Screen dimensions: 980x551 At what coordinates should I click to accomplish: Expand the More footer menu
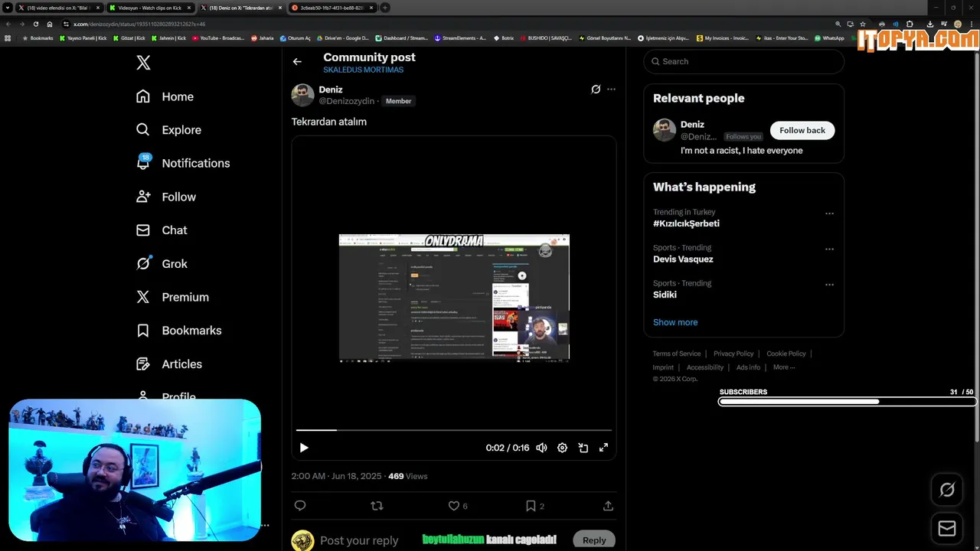pos(784,367)
